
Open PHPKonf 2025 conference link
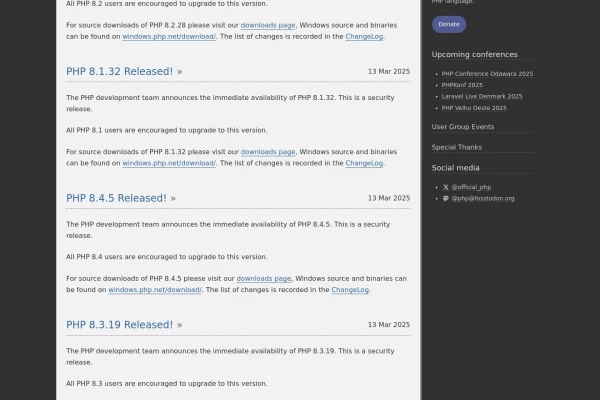(x=462, y=85)
